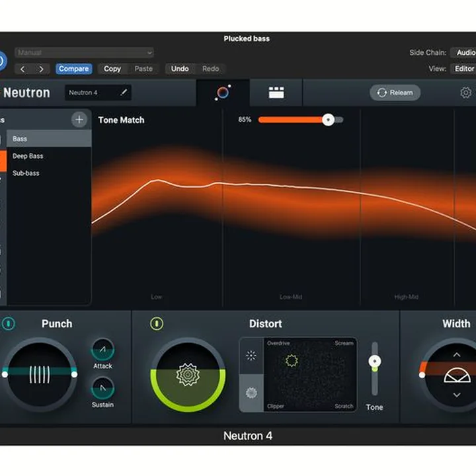Screen dimensions: 476x476
Task: Select the upper distortion mode icon
Action: pyautogui.click(x=251, y=356)
